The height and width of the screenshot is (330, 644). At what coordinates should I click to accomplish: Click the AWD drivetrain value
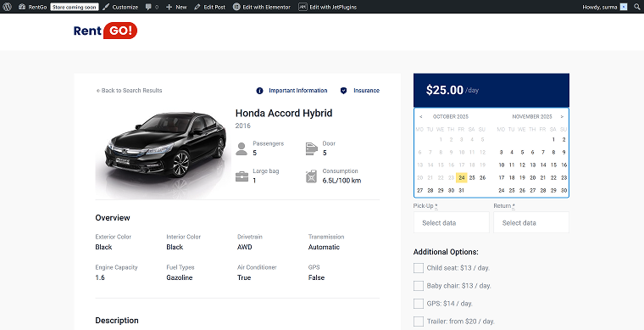pyautogui.click(x=245, y=247)
